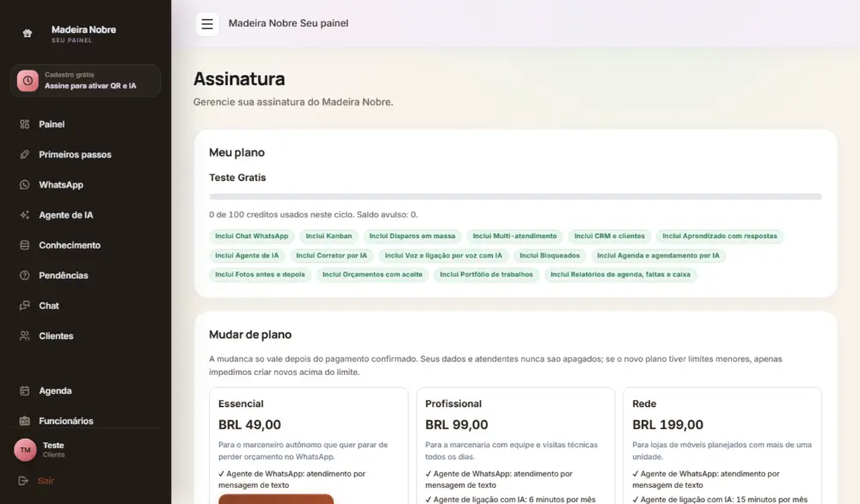
Task: Click the Painel dashboard icon
Action: pos(25,125)
